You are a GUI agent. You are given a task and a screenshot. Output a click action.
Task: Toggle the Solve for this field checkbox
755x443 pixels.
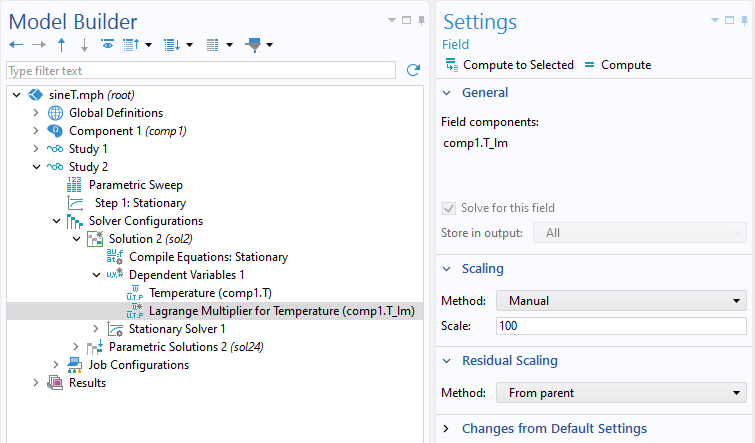click(x=449, y=208)
